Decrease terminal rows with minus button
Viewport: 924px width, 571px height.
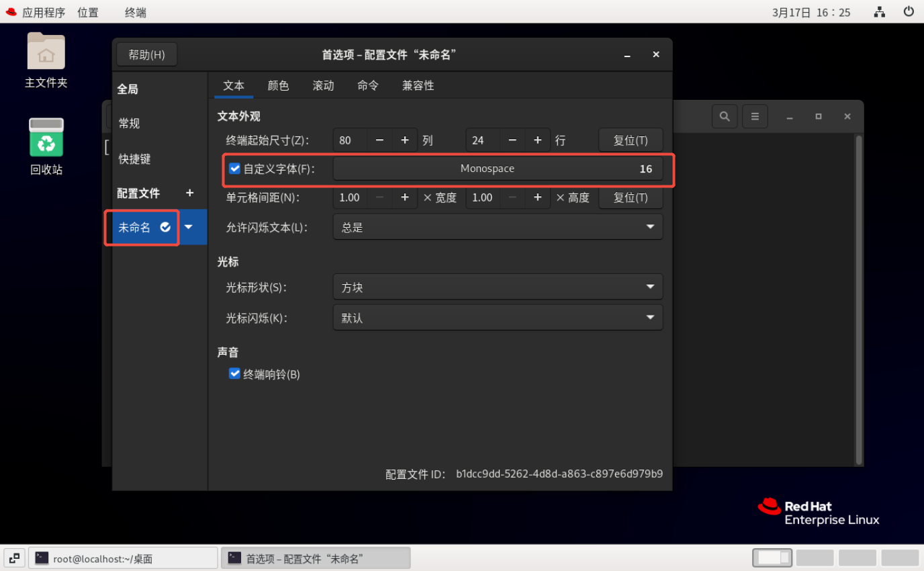512,140
